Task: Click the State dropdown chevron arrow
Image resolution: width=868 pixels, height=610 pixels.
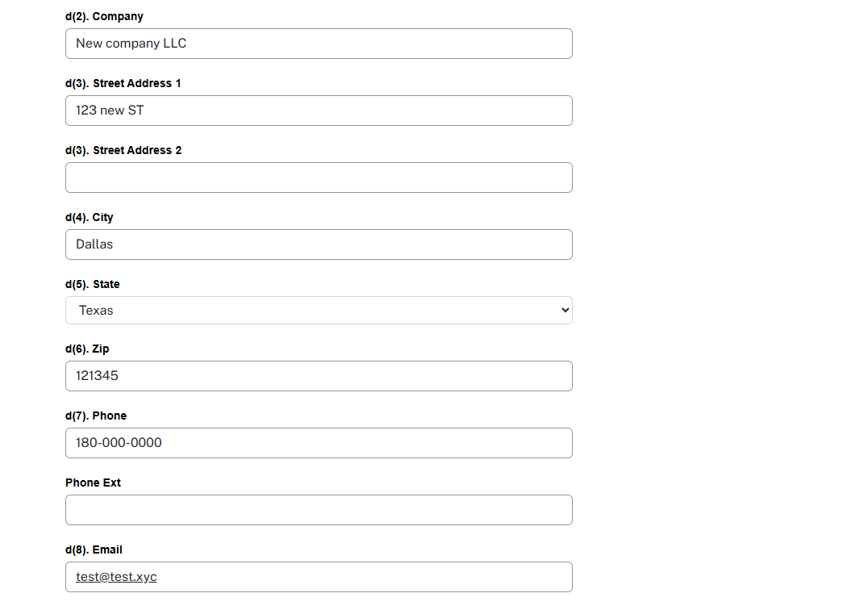Action: click(x=565, y=311)
